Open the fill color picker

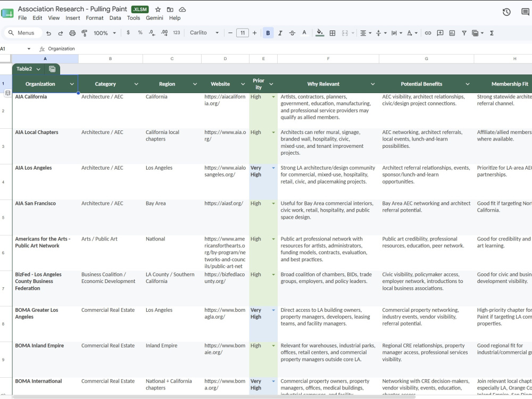320,33
